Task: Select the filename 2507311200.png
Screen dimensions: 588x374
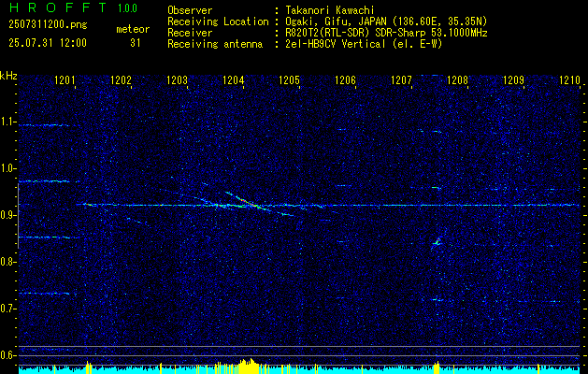Action: tap(48, 25)
